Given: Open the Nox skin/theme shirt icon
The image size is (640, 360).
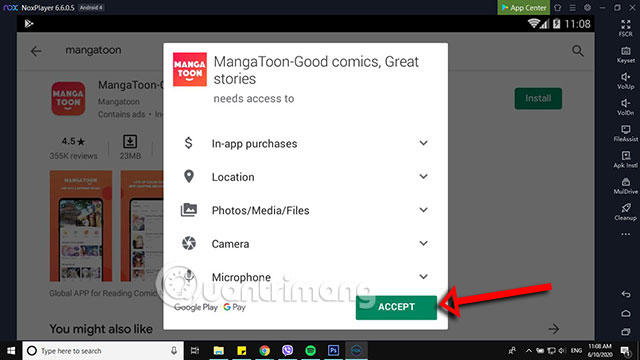Looking at the screenshot, I should pos(558,7).
